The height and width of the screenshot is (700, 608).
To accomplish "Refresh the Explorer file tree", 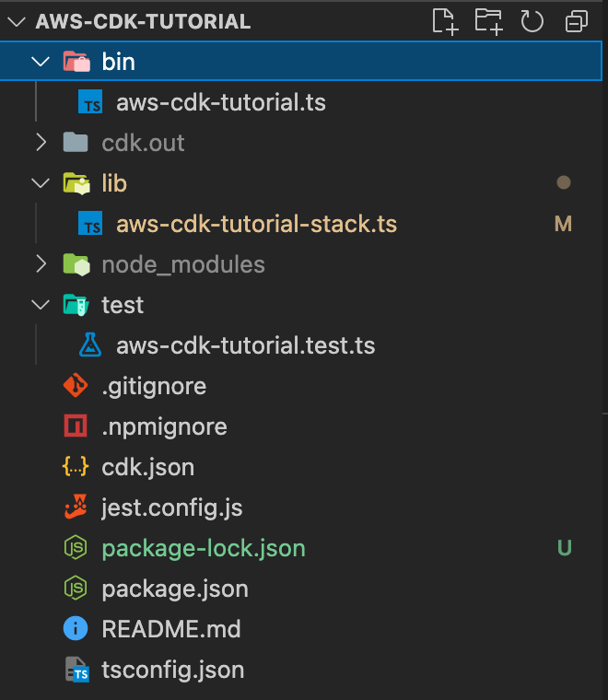I will (x=532, y=21).
